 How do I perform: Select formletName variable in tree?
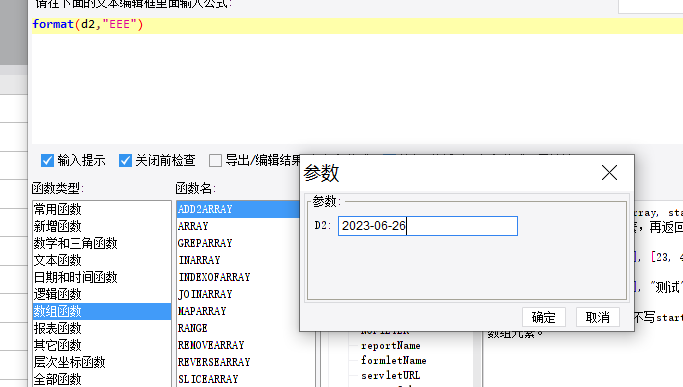[394, 360]
